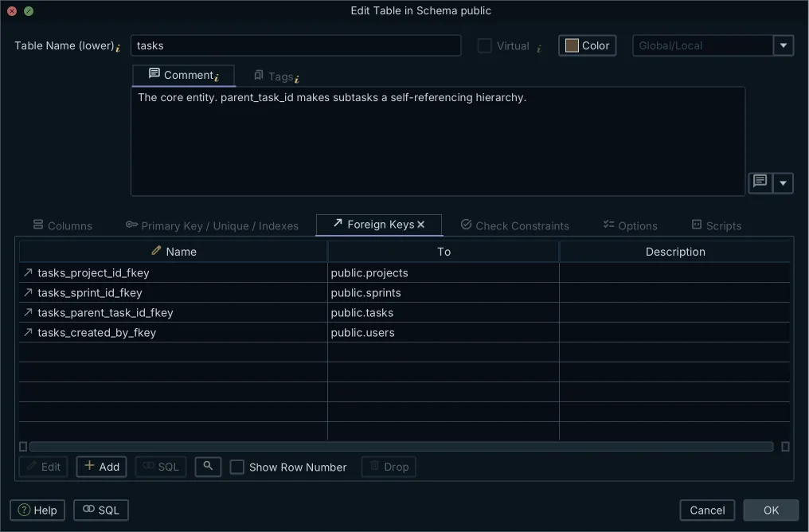Open the Scripts tab
Viewport: 809px width, 532px height.
717,225
